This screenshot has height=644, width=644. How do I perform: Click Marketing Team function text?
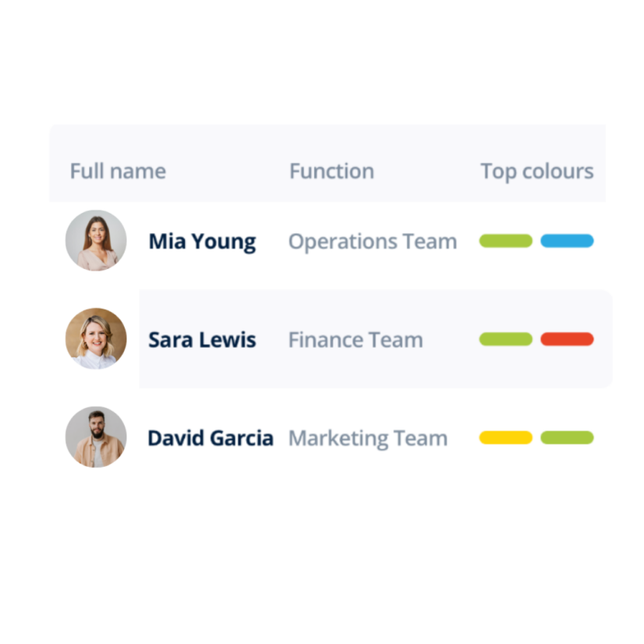coord(368,438)
